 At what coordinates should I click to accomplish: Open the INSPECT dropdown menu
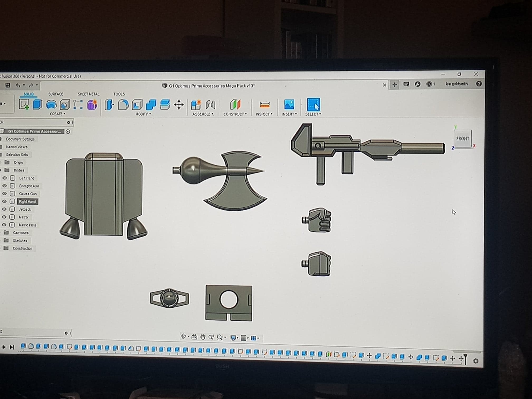pos(264,114)
